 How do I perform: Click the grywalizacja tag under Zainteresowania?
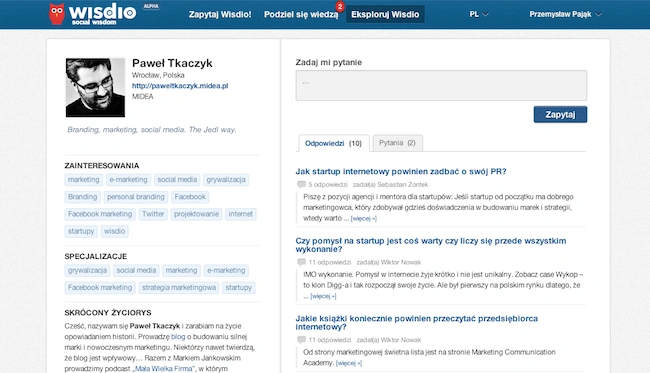click(226, 180)
